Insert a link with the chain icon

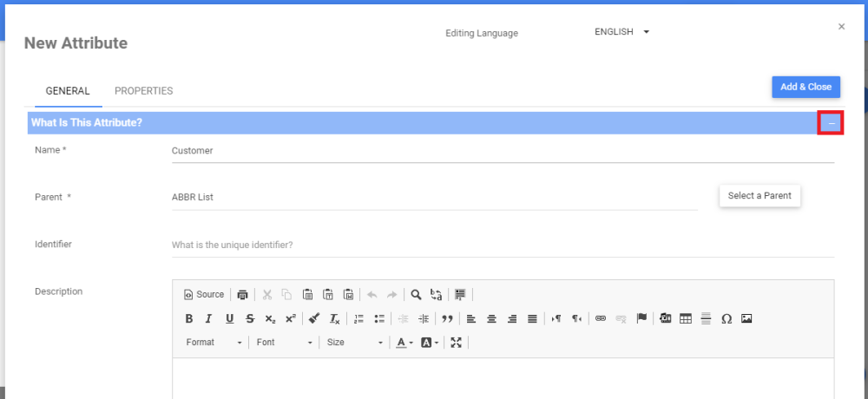[601, 318]
